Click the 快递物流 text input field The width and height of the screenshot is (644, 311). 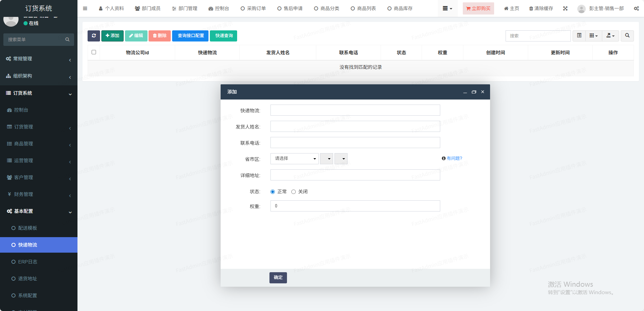click(355, 110)
